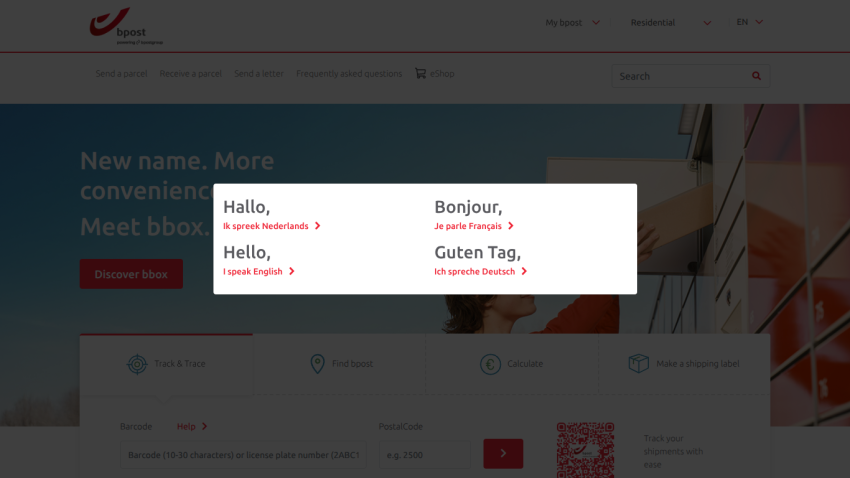Screen dimensions: 850x478
Task: Click the Hallo, heading
Action: pos(247,206)
